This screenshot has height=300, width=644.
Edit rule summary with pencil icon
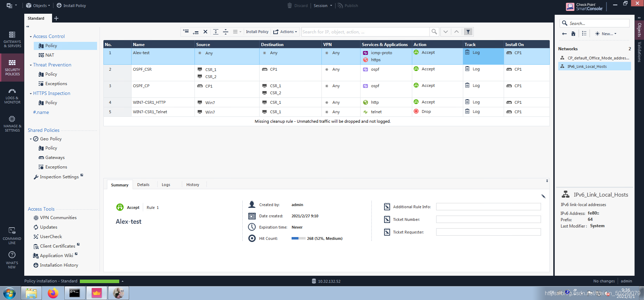pyautogui.click(x=543, y=196)
